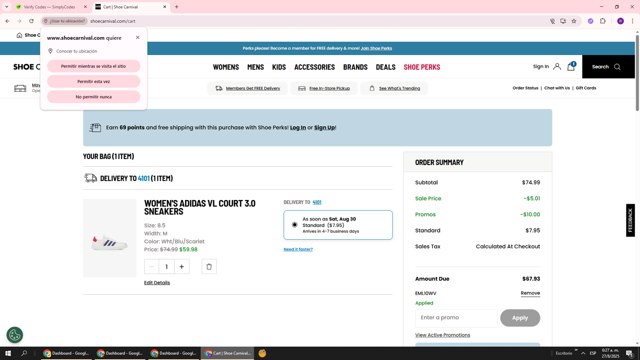This screenshot has width=640, height=360.
Task: Open the black Search box in the header
Action: 608,67
